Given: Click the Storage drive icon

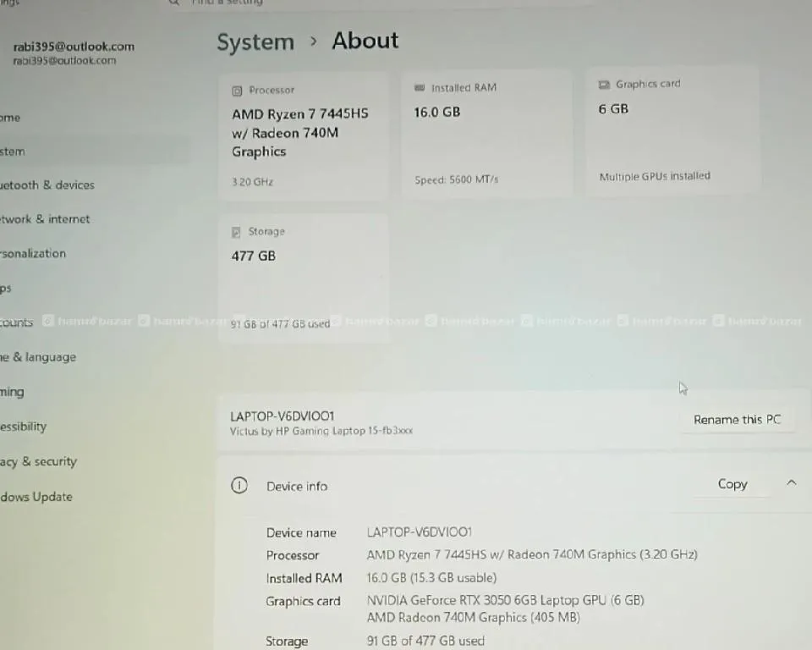Looking at the screenshot, I should point(237,232).
